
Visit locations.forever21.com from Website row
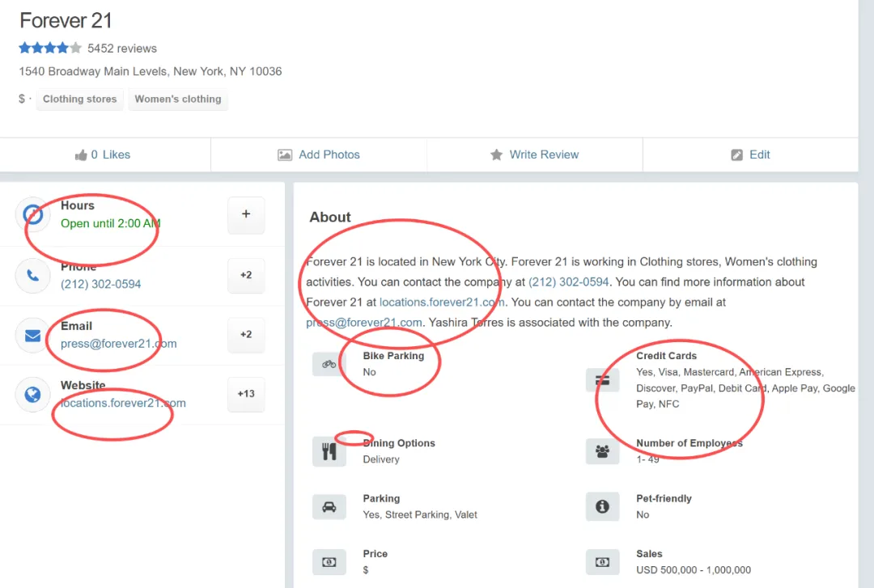123,403
